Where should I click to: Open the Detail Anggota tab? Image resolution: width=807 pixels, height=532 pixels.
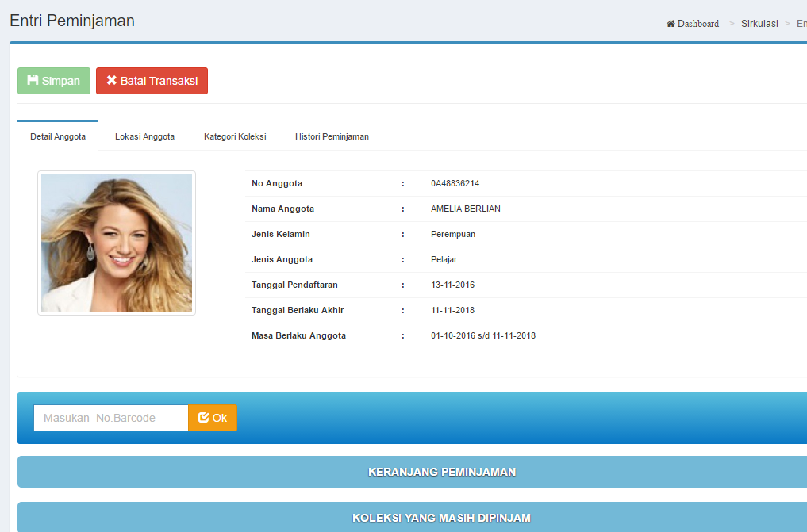[x=58, y=136]
